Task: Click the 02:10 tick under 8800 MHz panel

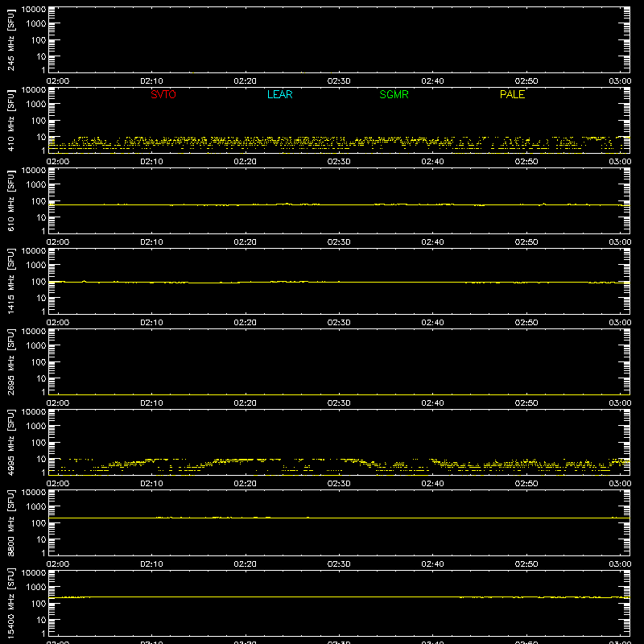Action: 151,564
